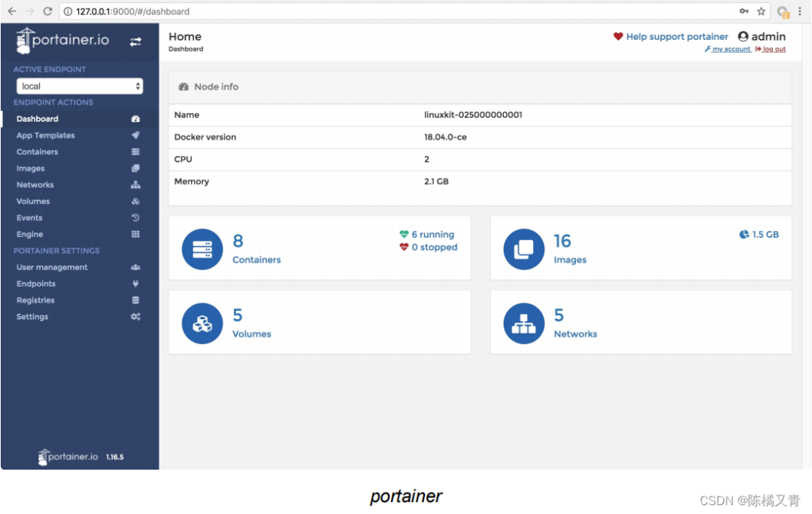The image size is (812, 514).
Task: Click the App Templates rocket icon
Action: (x=135, y=135)
